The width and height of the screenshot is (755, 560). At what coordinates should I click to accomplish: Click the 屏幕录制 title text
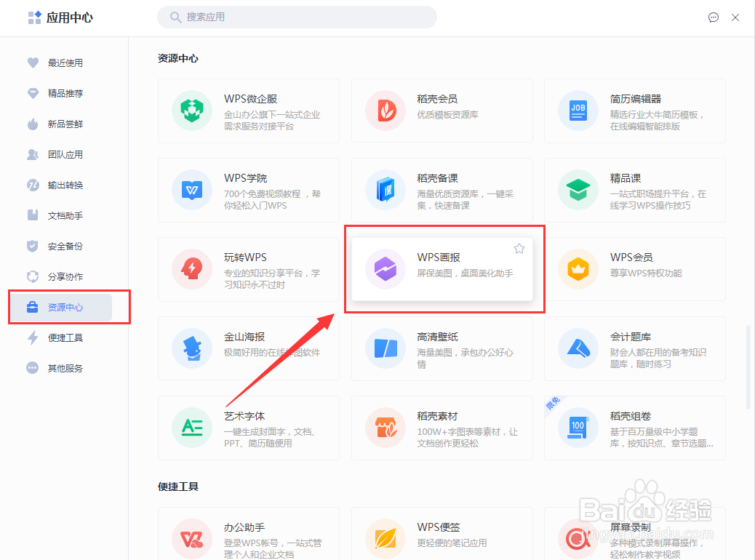click(631, 527)
